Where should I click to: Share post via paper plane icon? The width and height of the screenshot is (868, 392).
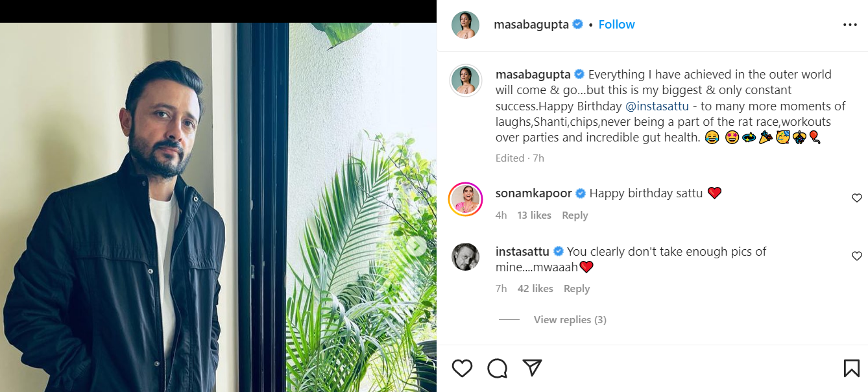coord(532,368)
